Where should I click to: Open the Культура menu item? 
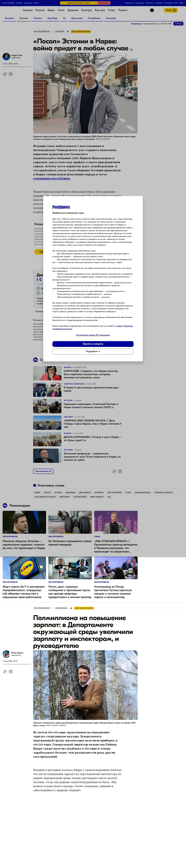(86, 10)
